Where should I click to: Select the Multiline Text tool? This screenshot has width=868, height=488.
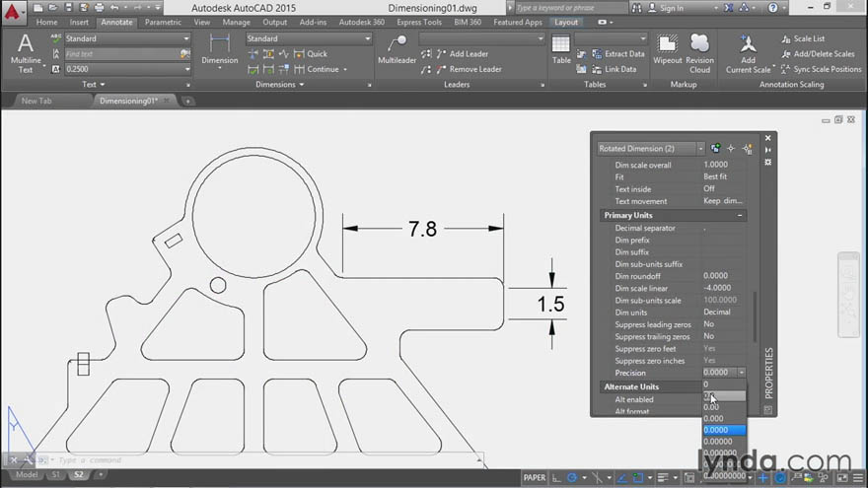26,53
